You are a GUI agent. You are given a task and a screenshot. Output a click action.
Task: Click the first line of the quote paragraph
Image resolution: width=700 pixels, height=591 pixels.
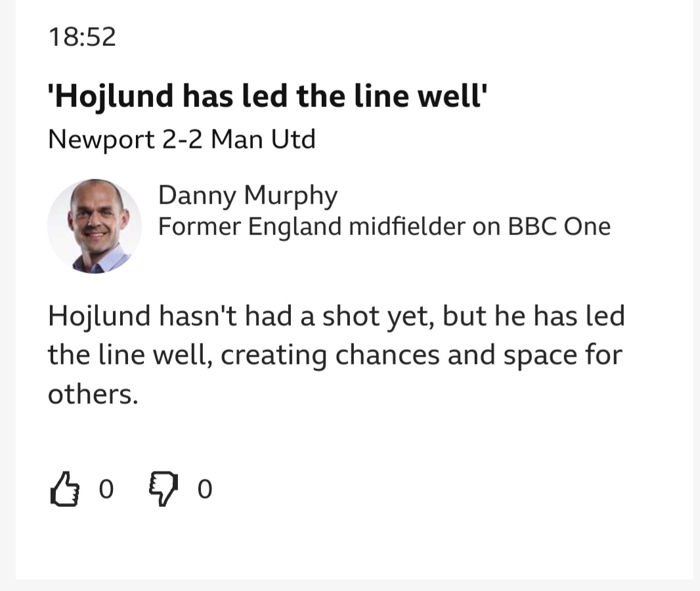tap(336, 317)
